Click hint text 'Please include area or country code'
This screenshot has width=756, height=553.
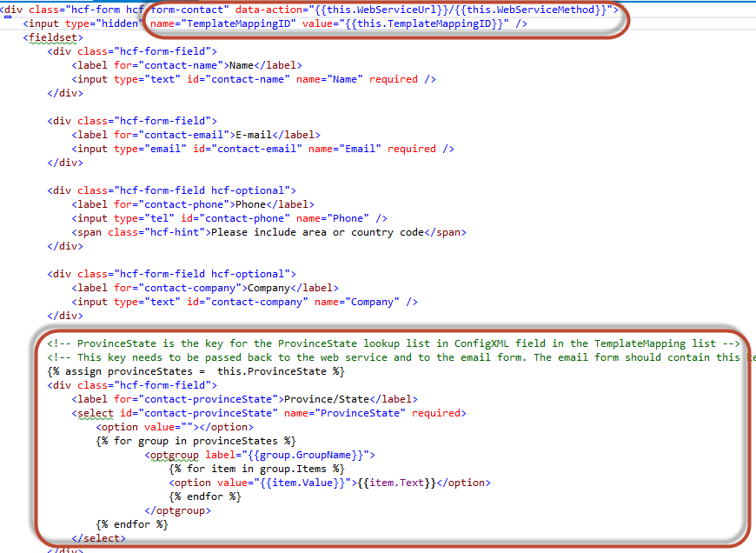[317, 232]
